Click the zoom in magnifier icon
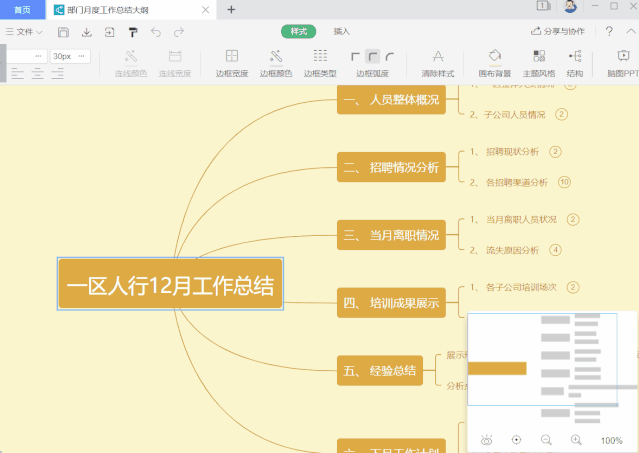Screen dimensions: 639x453 pyautogui.click(x=576, y=440)
